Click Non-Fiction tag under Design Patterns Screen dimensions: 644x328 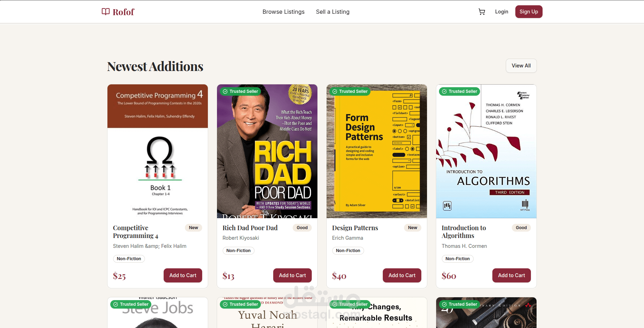click(x=348, y=251)
